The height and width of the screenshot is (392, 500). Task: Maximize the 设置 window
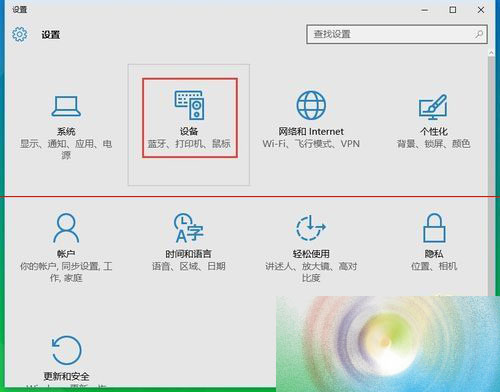coord(453,10)
